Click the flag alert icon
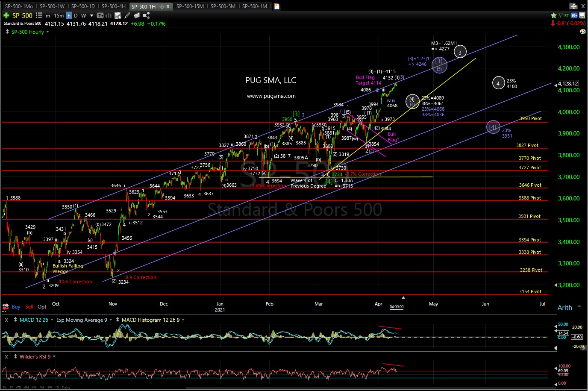588x391 pixels. pos(560,15)
